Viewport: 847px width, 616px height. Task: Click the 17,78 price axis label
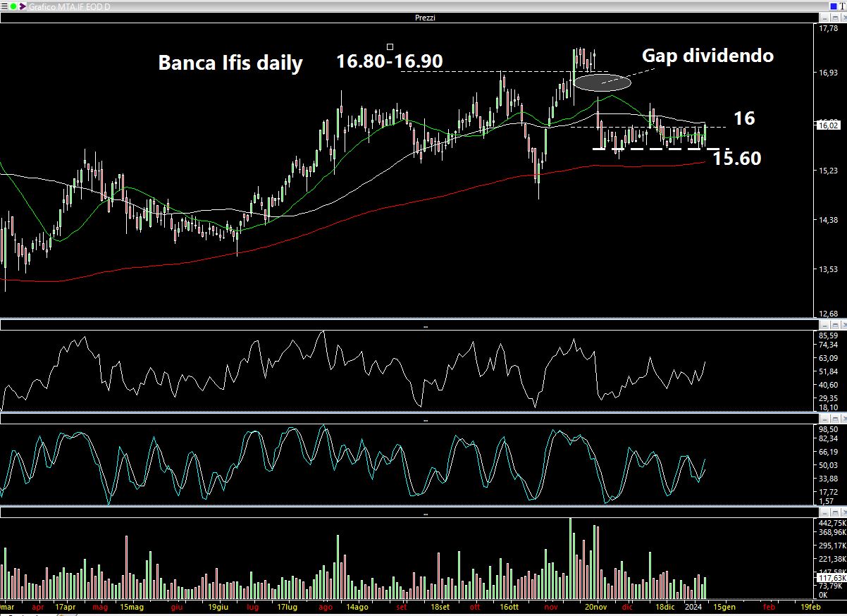pos(829,28)
